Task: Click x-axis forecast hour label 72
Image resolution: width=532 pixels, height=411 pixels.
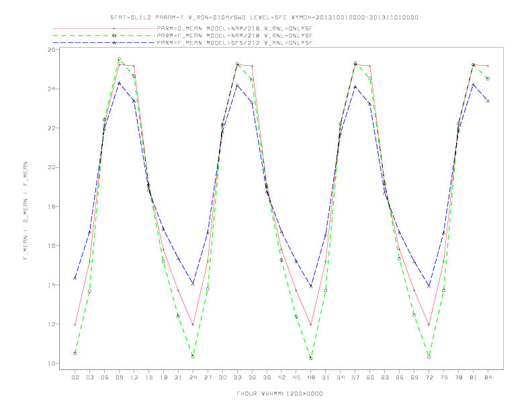Action: pos(429,377)
